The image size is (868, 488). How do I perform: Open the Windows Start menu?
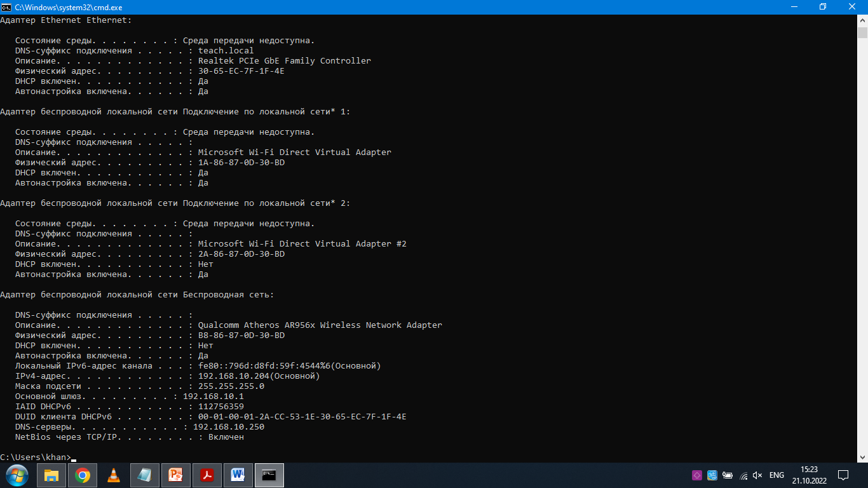coord(17,475)
